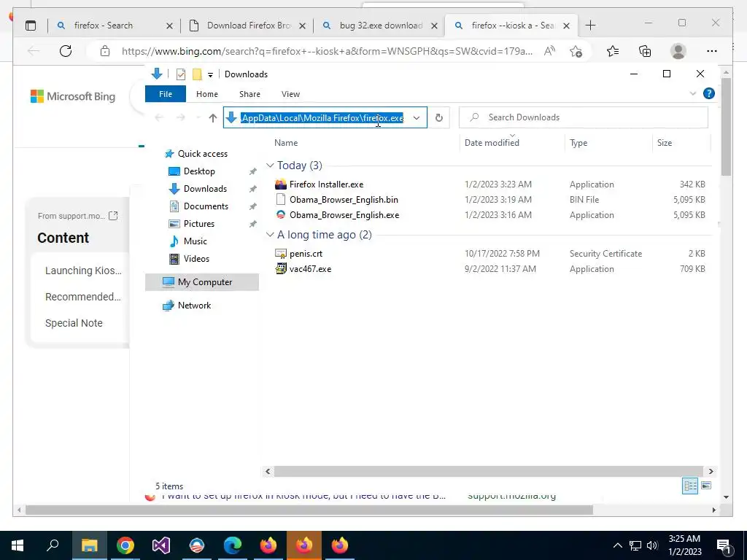The width and height of the screenshot is (747, 560).
Task: Click the Firefox Installer file icon
Action: click(281, 184)
